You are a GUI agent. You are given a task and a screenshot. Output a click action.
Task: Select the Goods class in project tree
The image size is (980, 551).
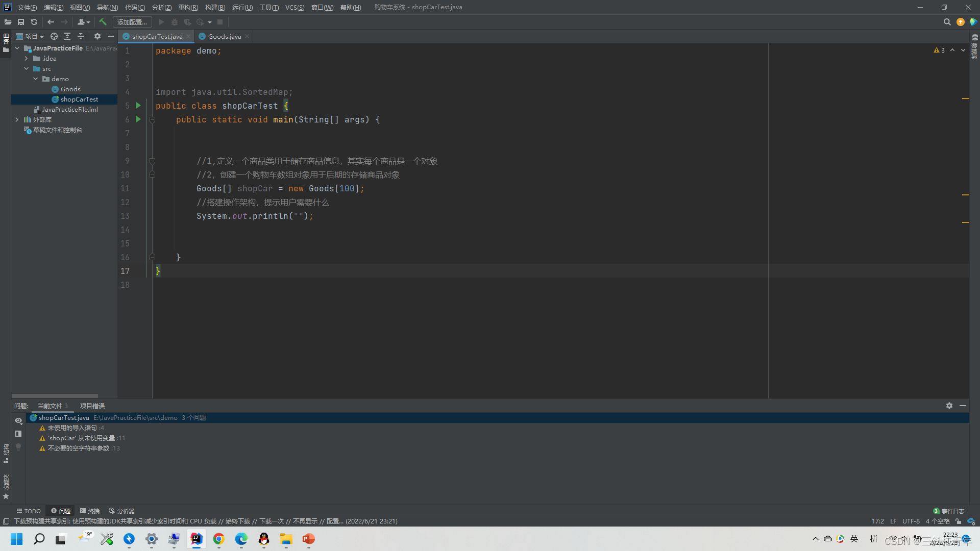[x=66, y=89]
